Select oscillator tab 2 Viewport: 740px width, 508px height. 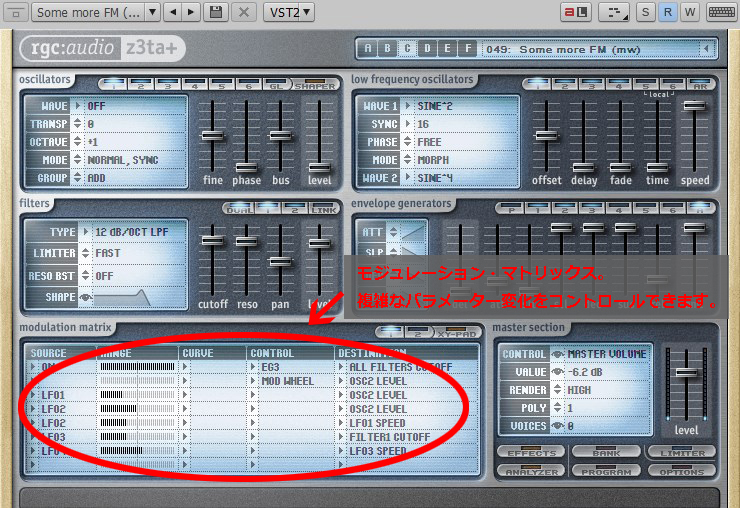point(141,85)
